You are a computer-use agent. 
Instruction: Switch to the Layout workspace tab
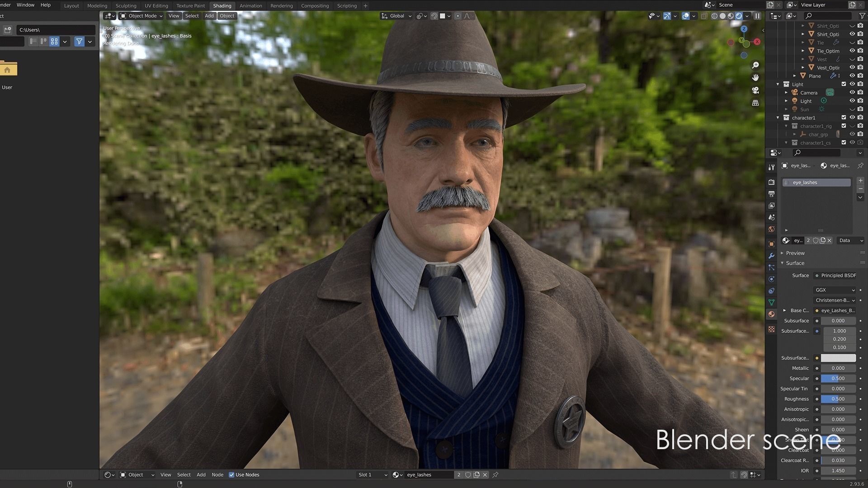click(x=71, y=6)
